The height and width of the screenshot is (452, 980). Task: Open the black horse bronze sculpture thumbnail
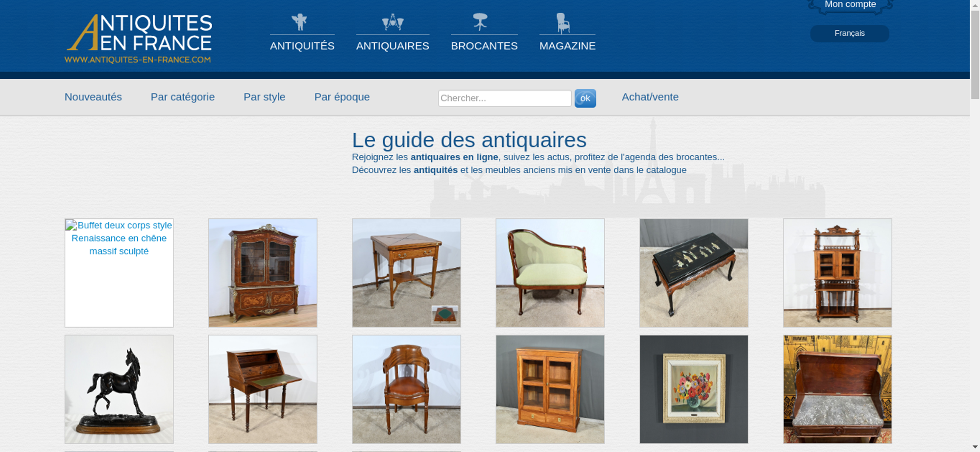[x=119, y=389]
